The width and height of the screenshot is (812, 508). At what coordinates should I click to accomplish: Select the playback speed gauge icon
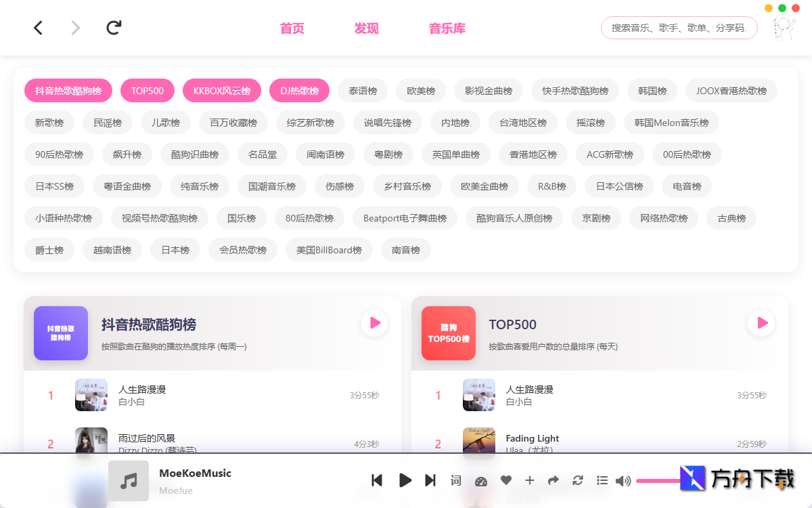coord(480,480)
